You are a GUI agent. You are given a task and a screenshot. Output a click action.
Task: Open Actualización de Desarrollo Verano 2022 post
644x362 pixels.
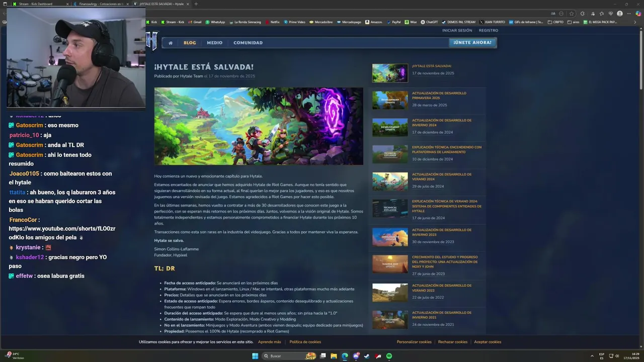442,288
